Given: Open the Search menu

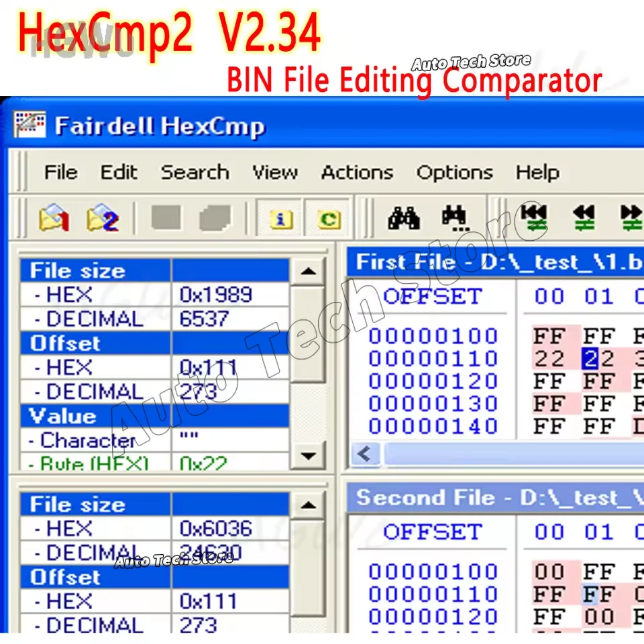Looking at the screenshot, I should pyautogui.click(x=195, y=172).
